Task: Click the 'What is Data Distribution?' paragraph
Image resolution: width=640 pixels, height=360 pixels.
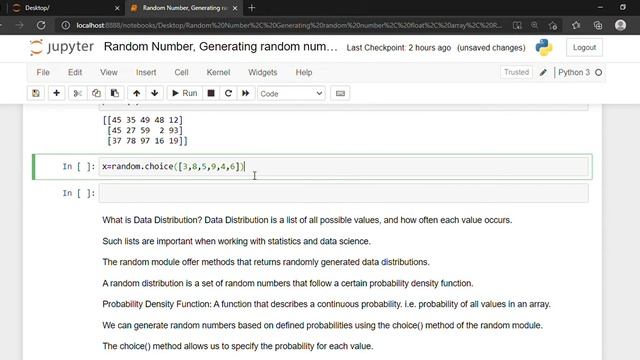Action: pyautogui.click(x=307, y=220)
